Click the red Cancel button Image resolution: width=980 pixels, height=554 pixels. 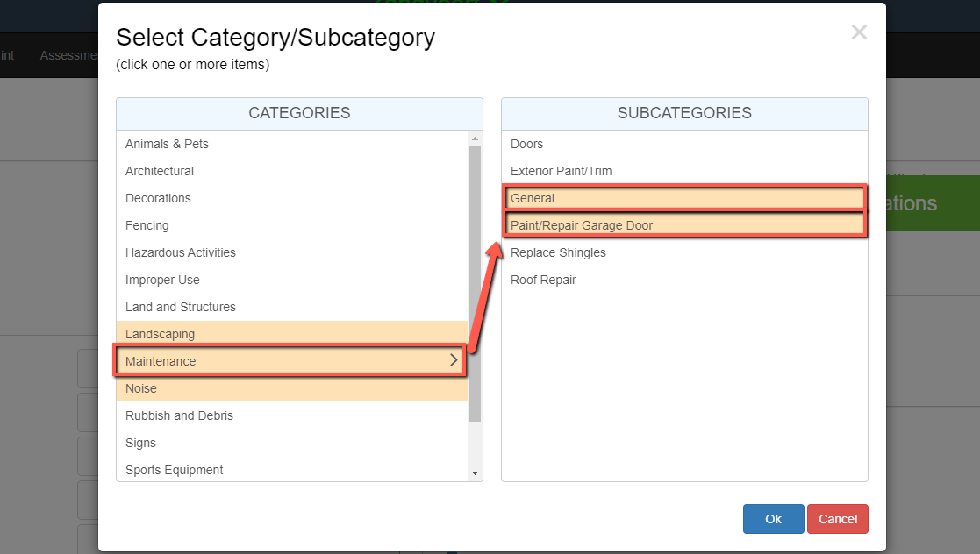pos(837,519)
